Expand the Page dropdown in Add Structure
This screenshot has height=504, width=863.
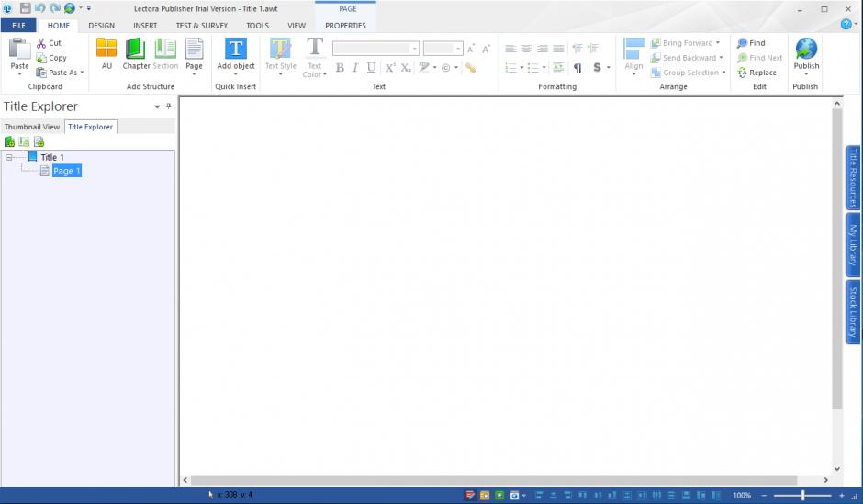tap(194, 73)
